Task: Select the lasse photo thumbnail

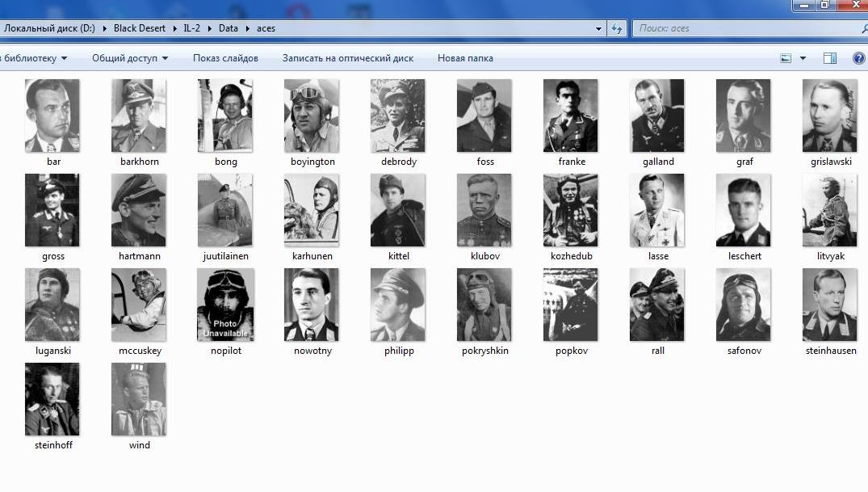Action: click(657, 210)
